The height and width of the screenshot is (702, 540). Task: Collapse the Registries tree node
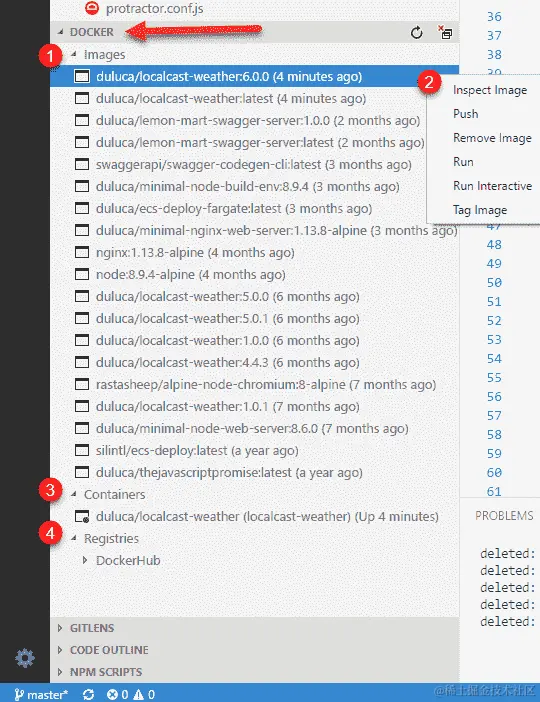tap(74, 538)
